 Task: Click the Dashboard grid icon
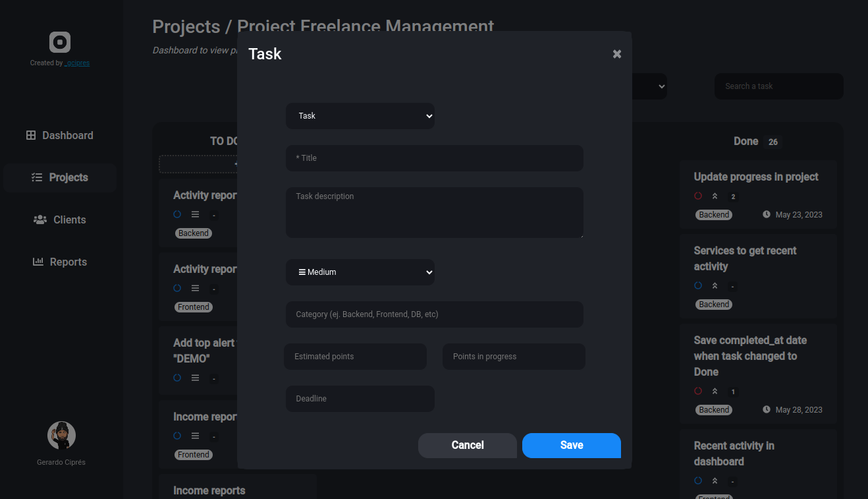31,135
